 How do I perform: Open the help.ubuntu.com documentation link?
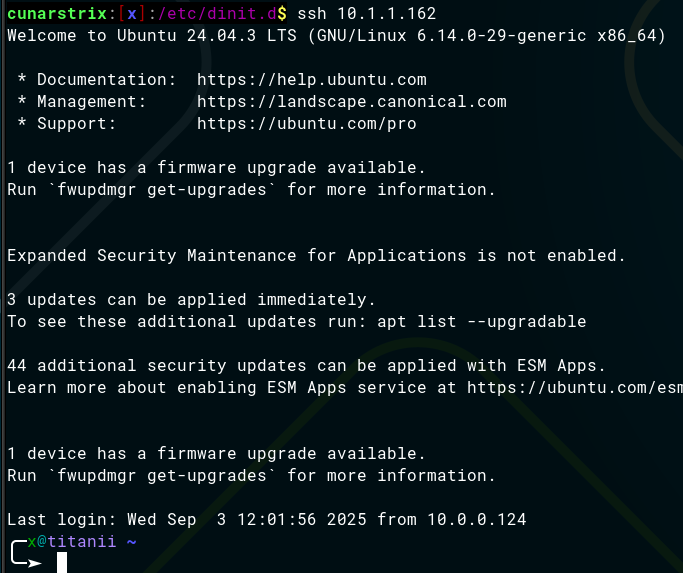(x=311, y=79)
